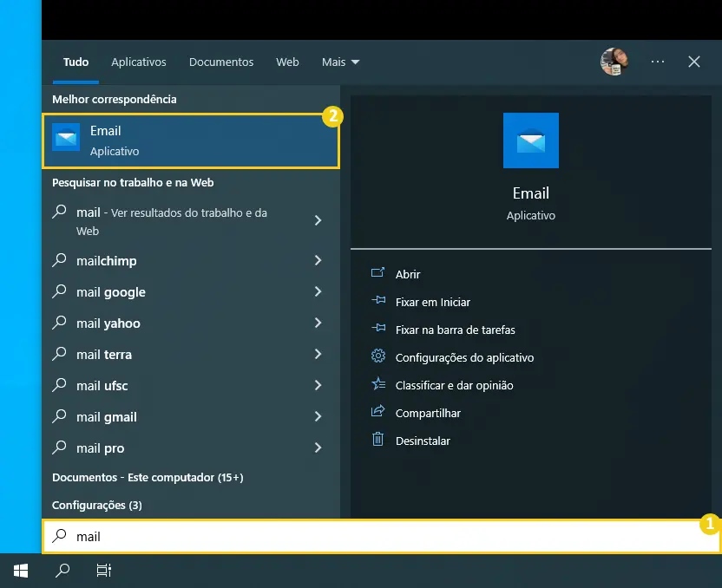Expand the mail ufsc suggestion chevron

click(x=318, y=386)
